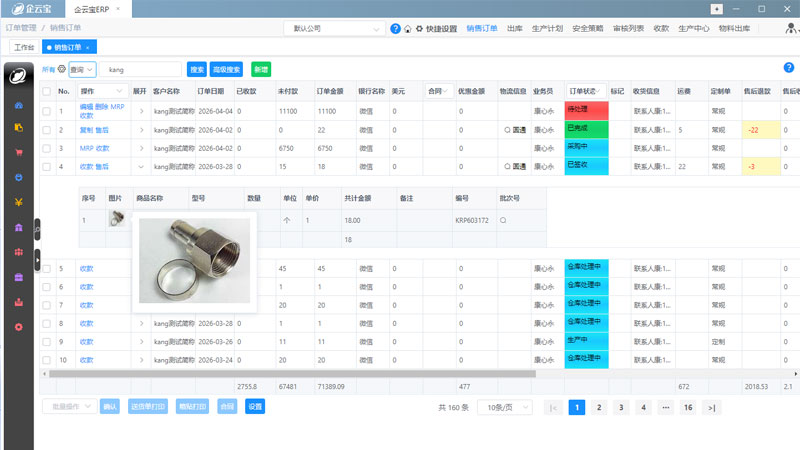Open 审核列表 in the top menu
This screenshot has width=800, height=450.
(x=628, y=29)
